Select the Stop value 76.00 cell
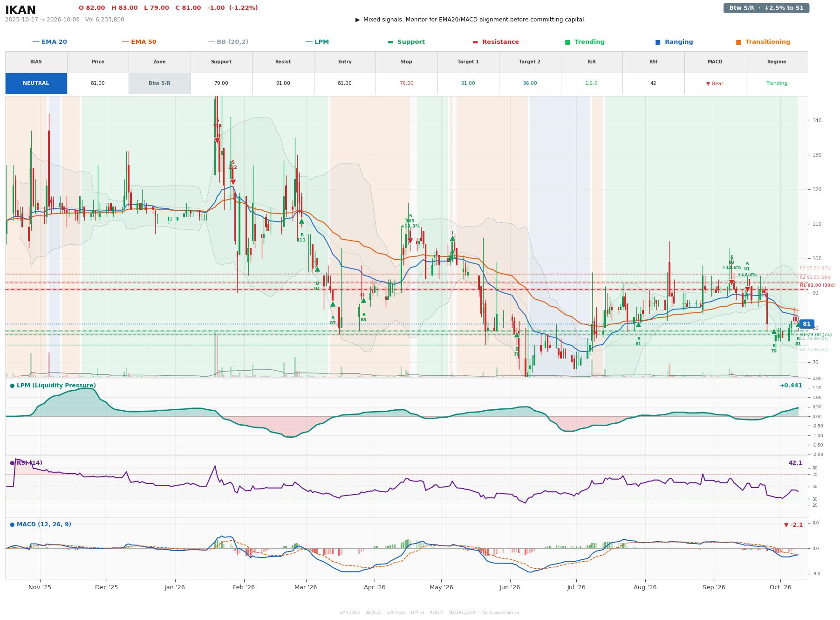Image resolution: width=840 pixels, height=620 pixels. 406,83
